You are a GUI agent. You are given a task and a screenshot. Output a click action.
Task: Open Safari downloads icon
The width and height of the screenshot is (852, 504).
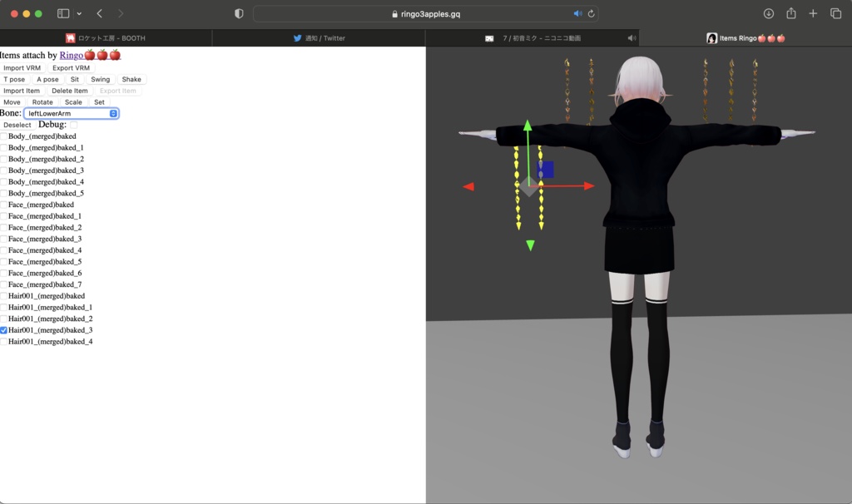point(768,13)
